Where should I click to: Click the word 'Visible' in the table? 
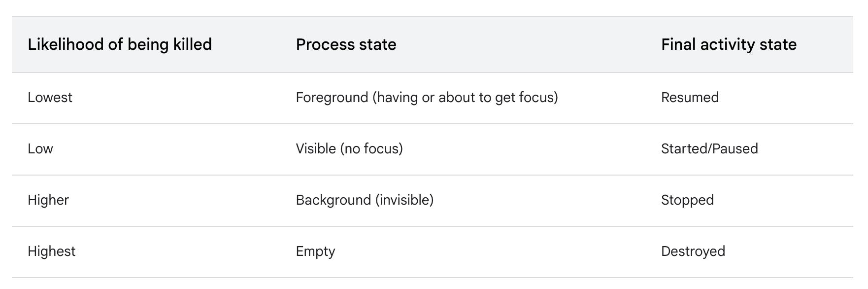tap(316, 148)
